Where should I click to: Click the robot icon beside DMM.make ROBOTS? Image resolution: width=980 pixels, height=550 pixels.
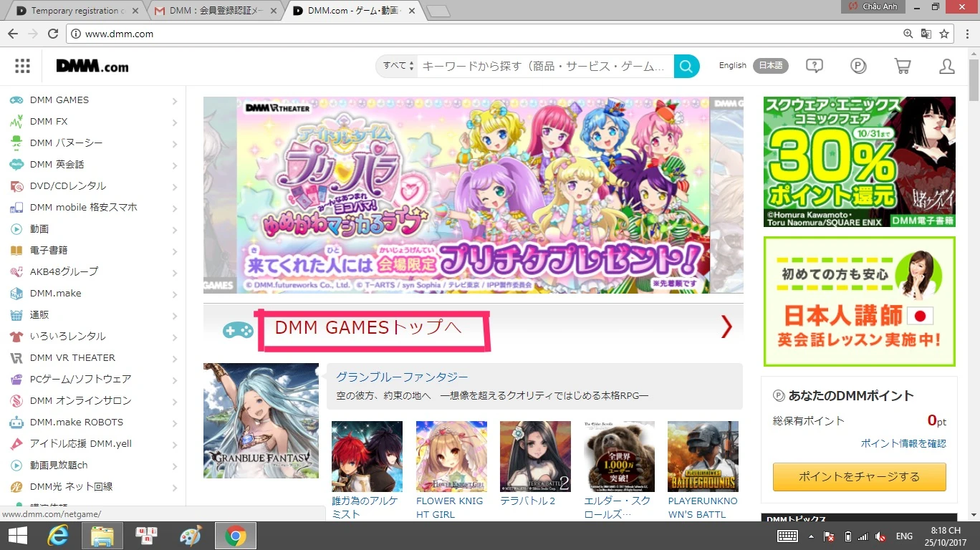(x=16, y=423)
